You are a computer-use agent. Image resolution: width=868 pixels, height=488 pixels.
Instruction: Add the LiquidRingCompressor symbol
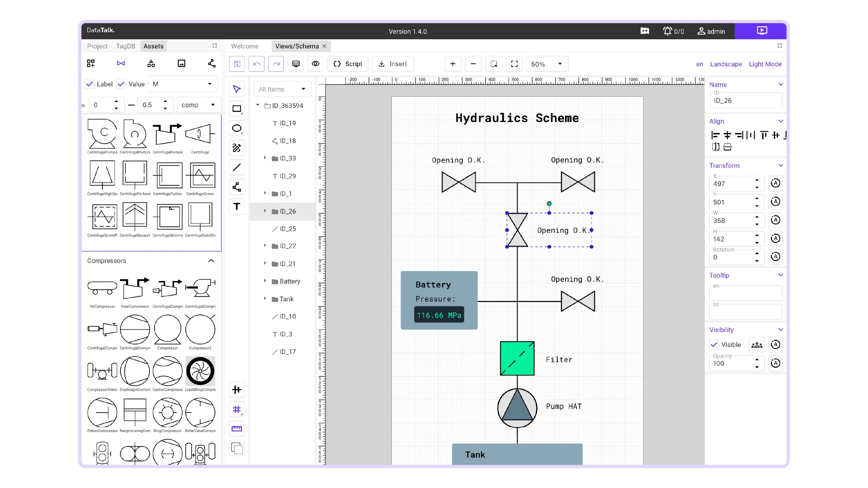pyautogui.click(x=200, y=374)
